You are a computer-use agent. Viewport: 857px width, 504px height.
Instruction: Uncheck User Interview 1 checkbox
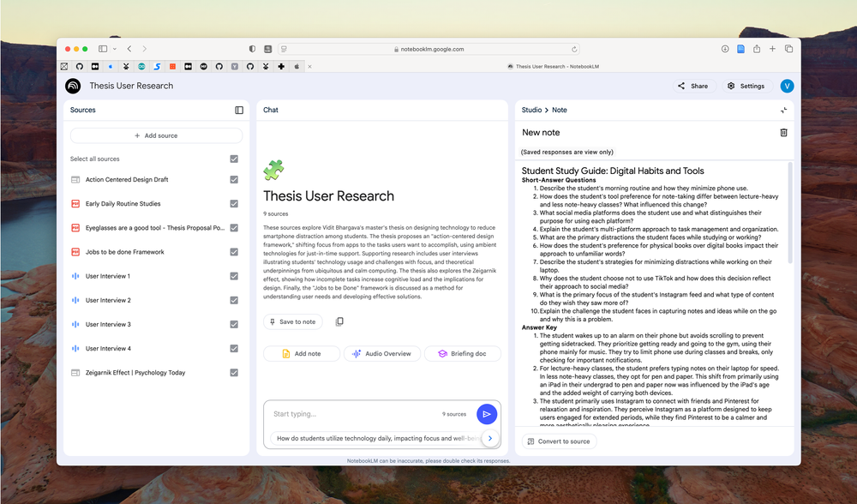click(234, 276)
